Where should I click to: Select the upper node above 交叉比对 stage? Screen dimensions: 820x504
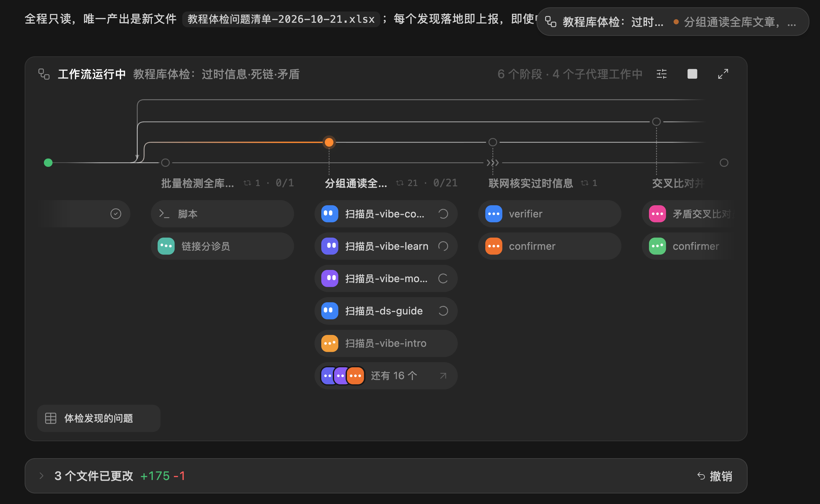(656, 122)
